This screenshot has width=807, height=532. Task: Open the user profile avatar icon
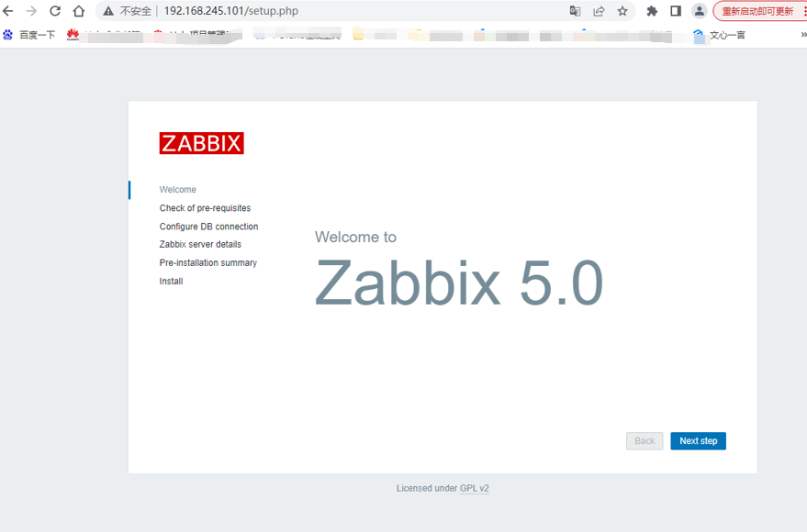[x=699, y=11]
